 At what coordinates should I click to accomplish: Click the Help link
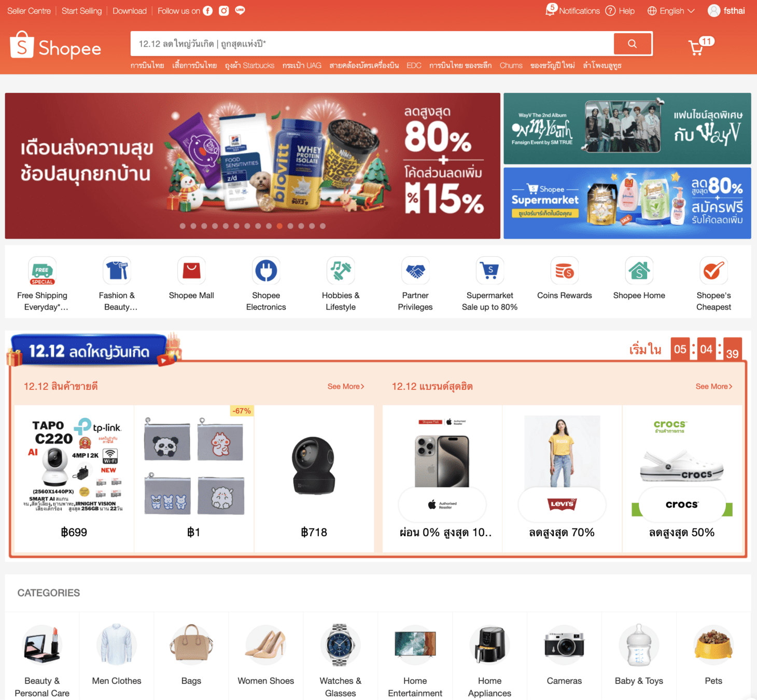620,11
